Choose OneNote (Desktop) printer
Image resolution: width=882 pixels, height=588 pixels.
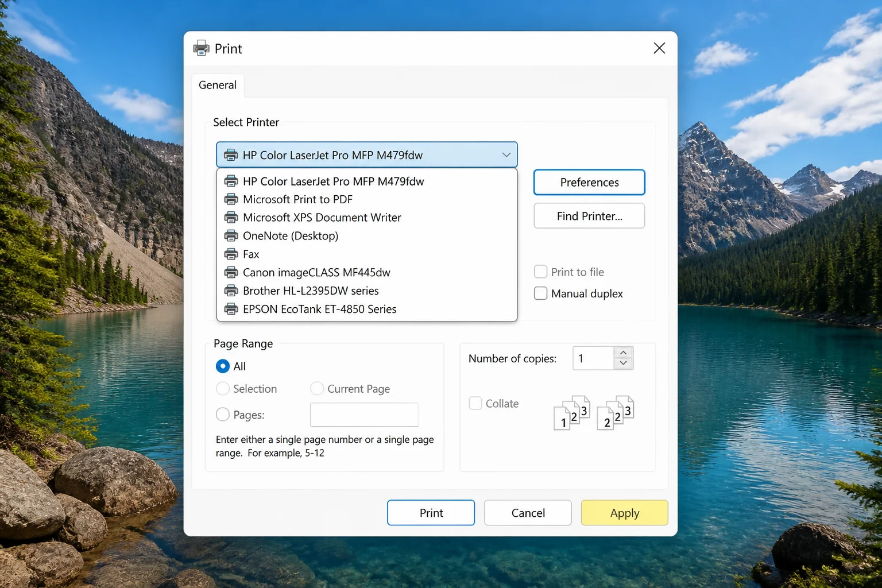tap(367, 236)
